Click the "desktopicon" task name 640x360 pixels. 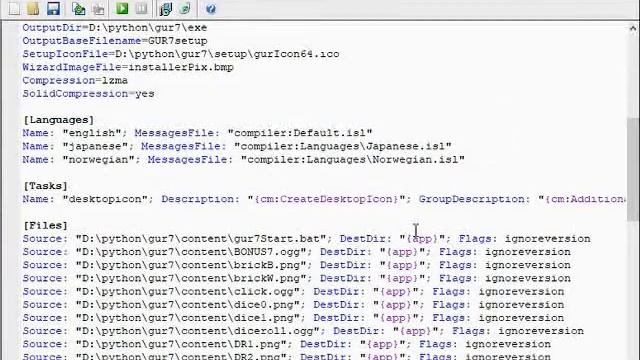point(105,199)
